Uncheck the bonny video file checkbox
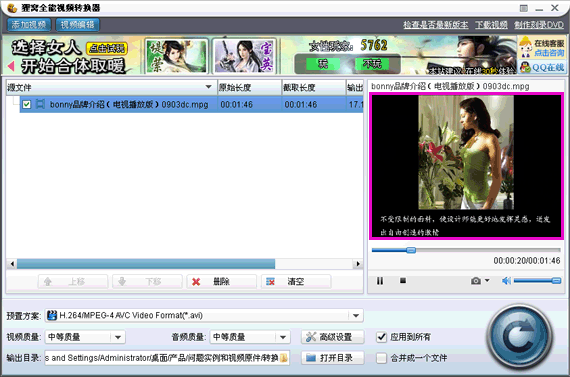 point(27,104)
